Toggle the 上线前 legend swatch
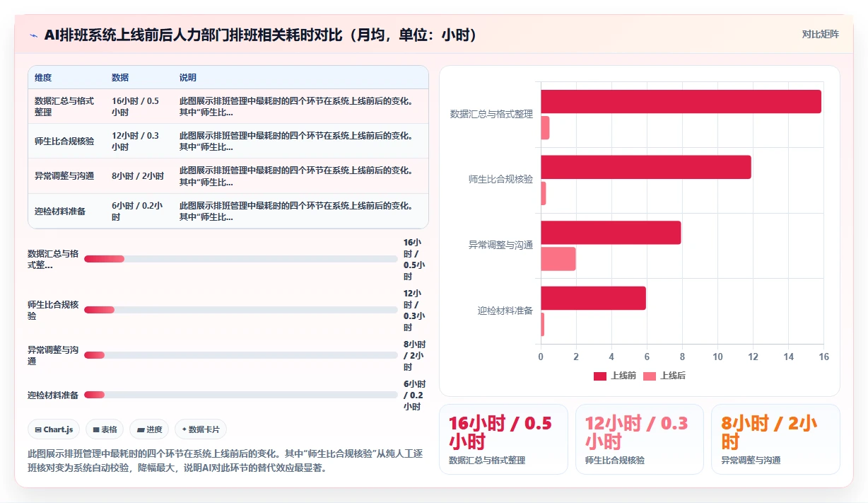Image resolution: width=868 pixels, height=503 pixels. coord(600,376)
